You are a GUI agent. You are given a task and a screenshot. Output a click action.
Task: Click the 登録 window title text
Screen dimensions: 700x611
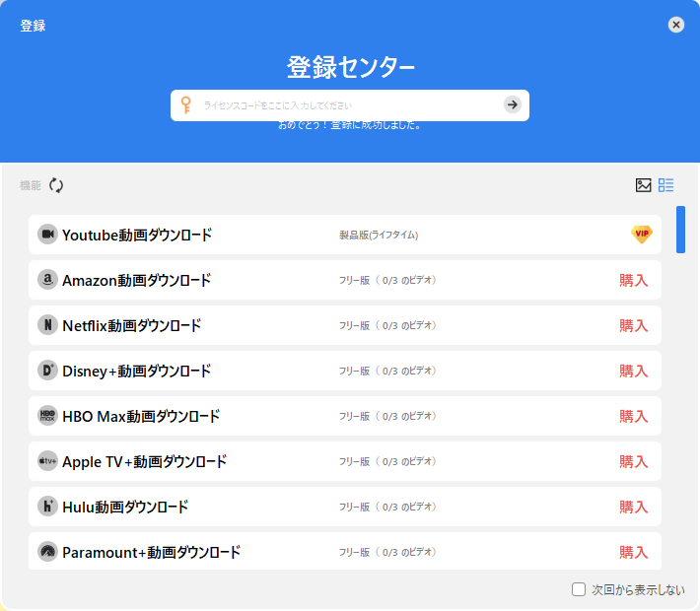pyautogui.click(x=33, y=26)
